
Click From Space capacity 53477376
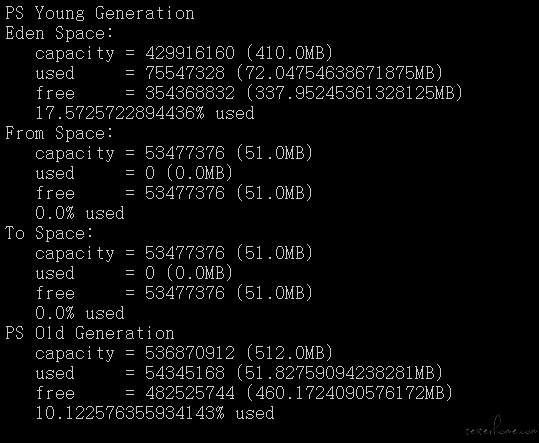tap(185, 153)
